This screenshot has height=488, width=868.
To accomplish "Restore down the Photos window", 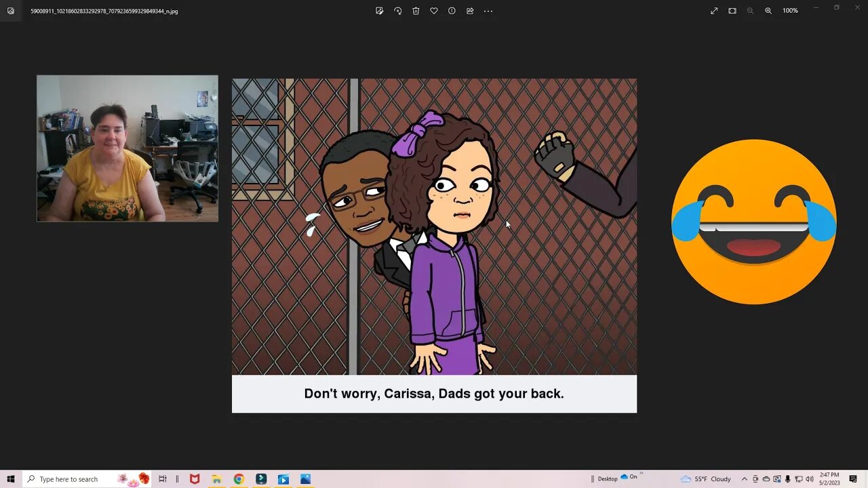I will click(837, 7).
